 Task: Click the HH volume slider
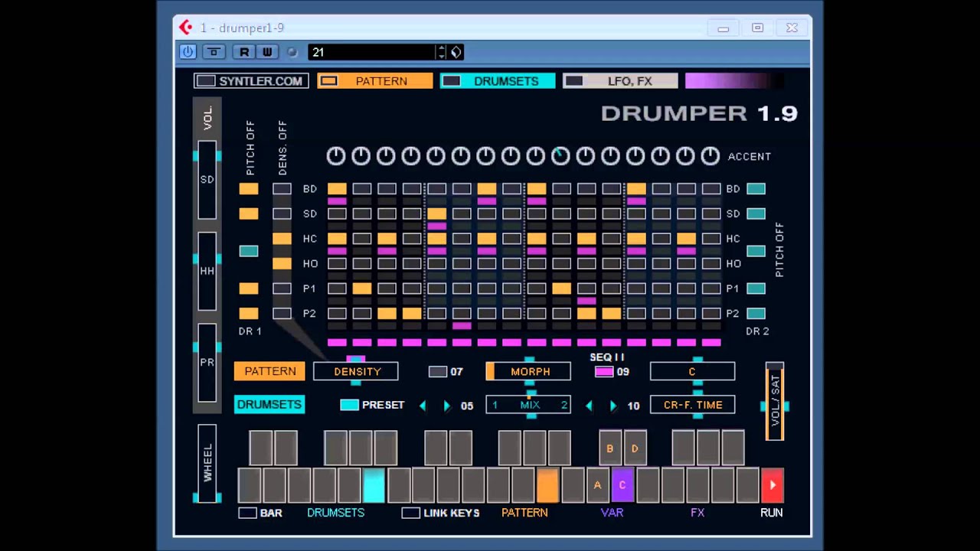coord(207,272)
